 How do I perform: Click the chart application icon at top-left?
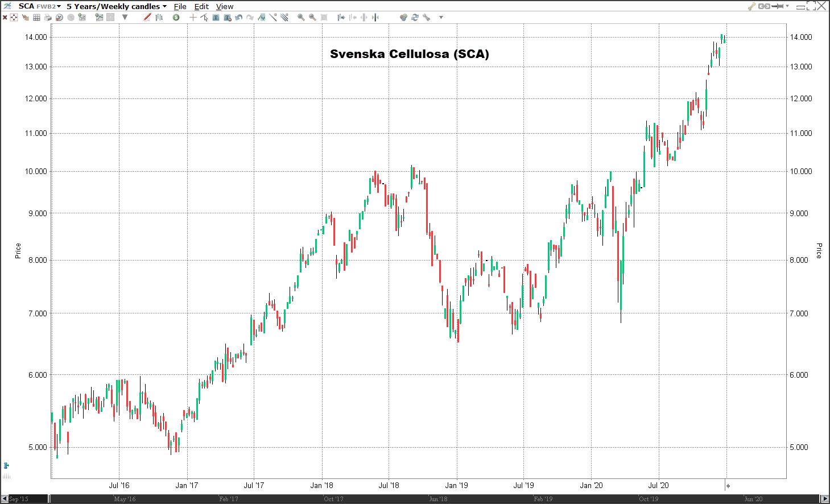pyautogui.click(x=7, y=6)
